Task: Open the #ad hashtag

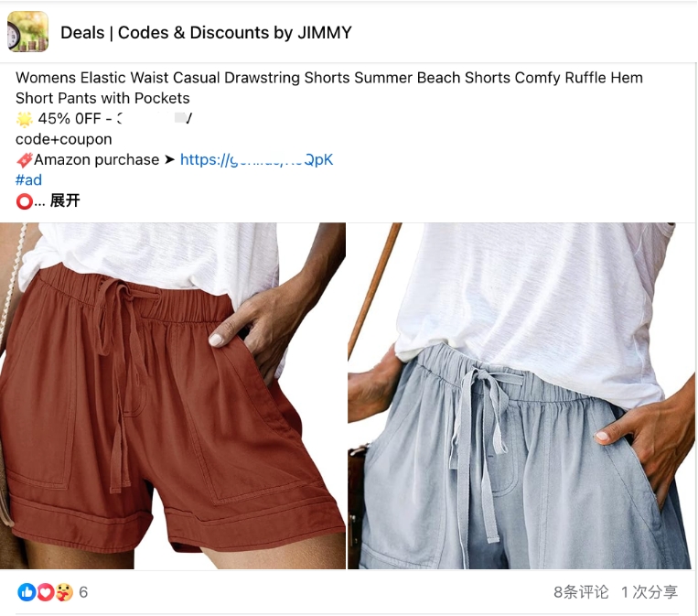Action: pos(28,180)
